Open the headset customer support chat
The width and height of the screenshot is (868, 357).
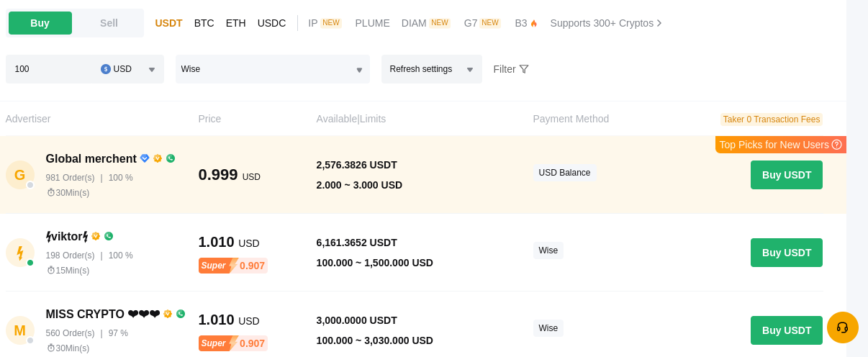[842, 327]
